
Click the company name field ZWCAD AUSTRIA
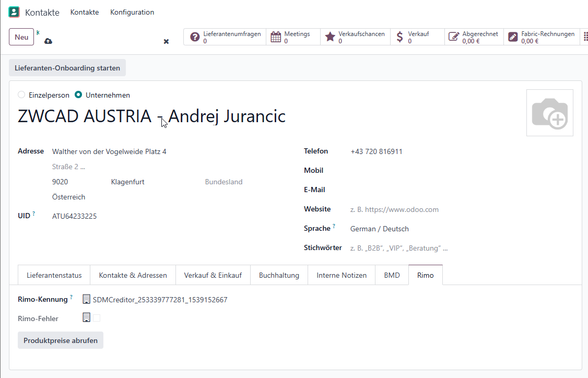click(151, 116)
